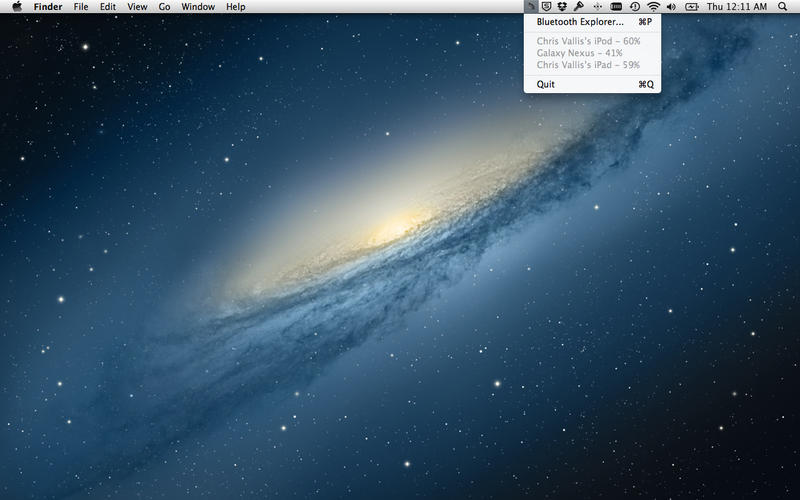Open the Window menu

[x=198, y=7]
